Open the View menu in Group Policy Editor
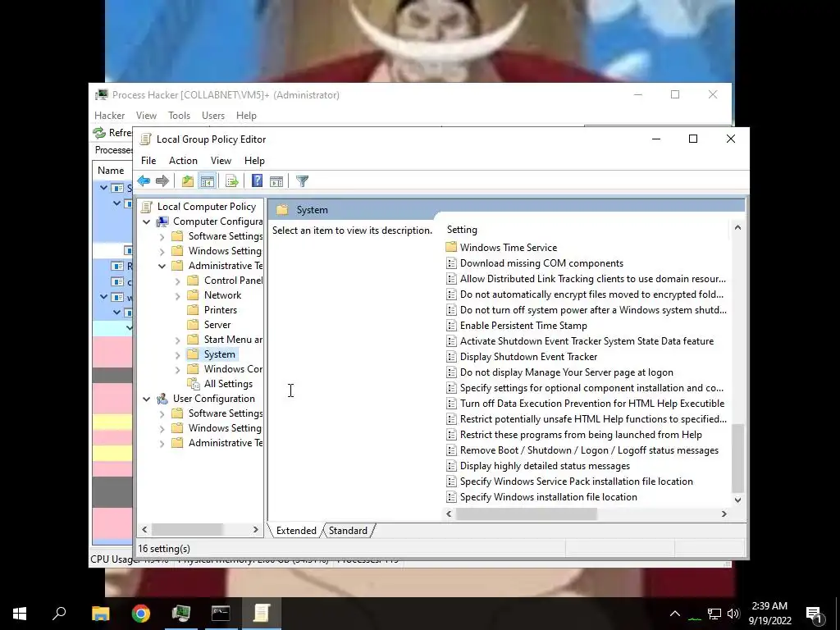 pyautogui.click(x=221, y=161)
